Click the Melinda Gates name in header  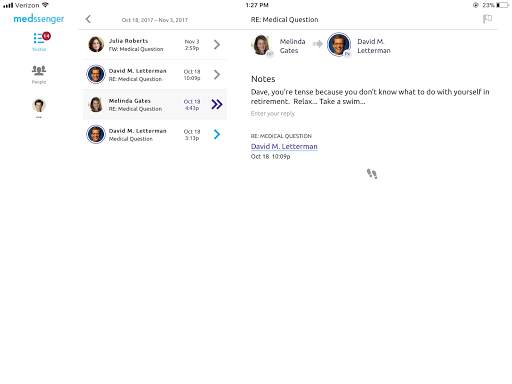tap(293, 46)
